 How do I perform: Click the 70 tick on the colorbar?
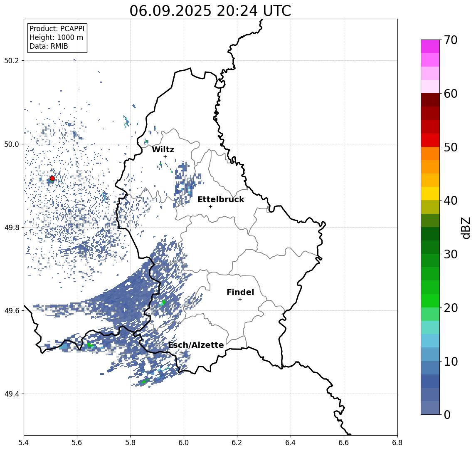pos(451,40)
